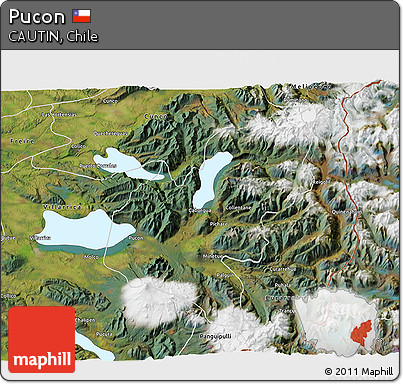Click the 'Palguin' map label
Image resolution: width=403 pixels, height=384 pixels.
(x=225, y=275)
